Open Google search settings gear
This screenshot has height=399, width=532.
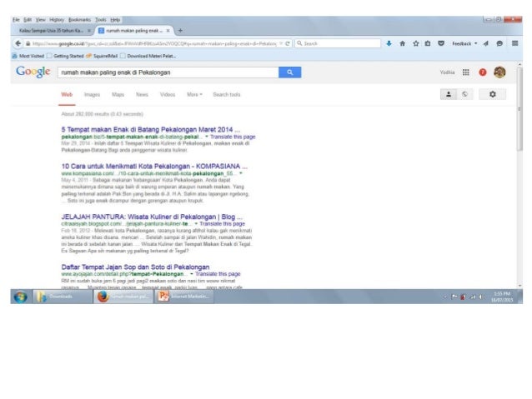(x=492, y=94)
